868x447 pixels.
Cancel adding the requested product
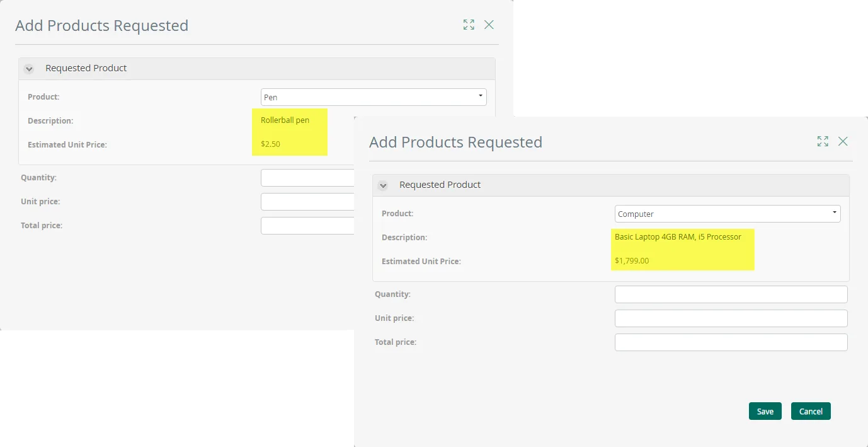pos(811,411)
